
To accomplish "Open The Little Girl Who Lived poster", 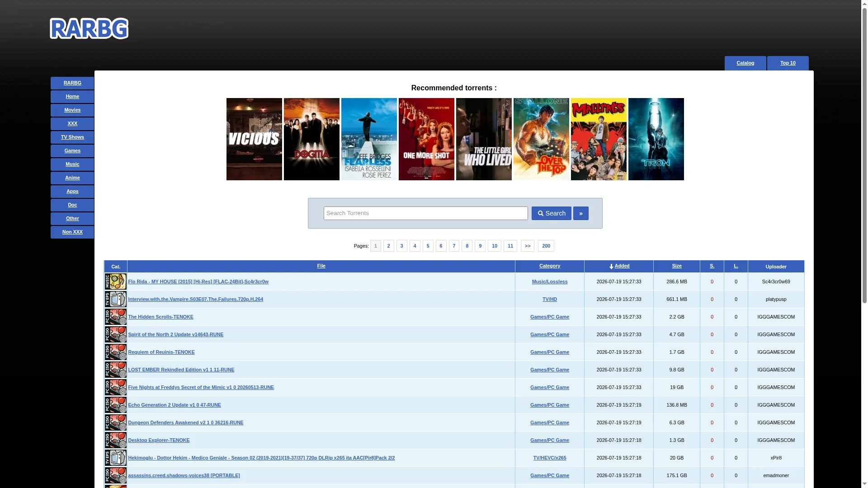I will tap(484, 139).
